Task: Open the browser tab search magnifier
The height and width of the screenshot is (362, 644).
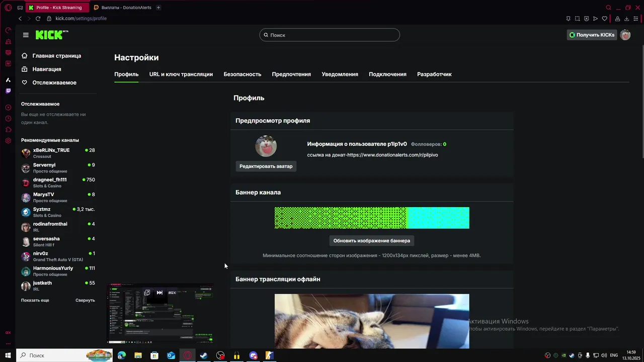Action: (x=608, y=8)
